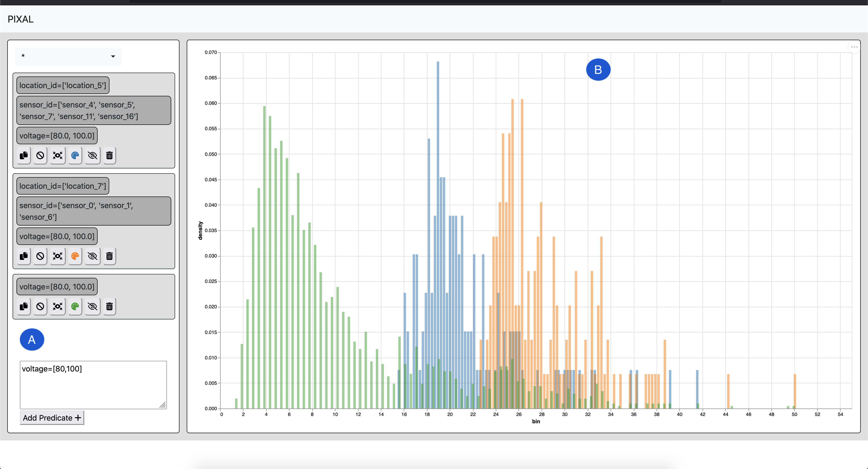Click the predicate text input area
Image resolution: width=868 pixels, height=469 pixels.
coord(93,385)
